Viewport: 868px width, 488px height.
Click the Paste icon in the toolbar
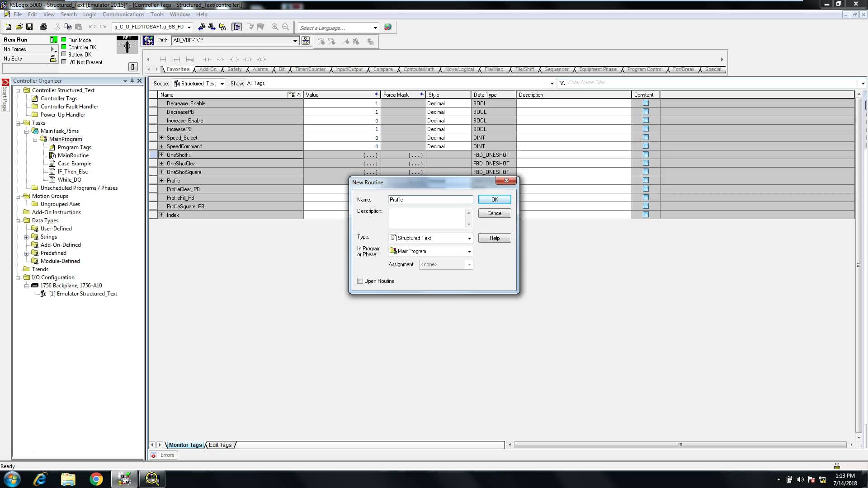(79, 27)
